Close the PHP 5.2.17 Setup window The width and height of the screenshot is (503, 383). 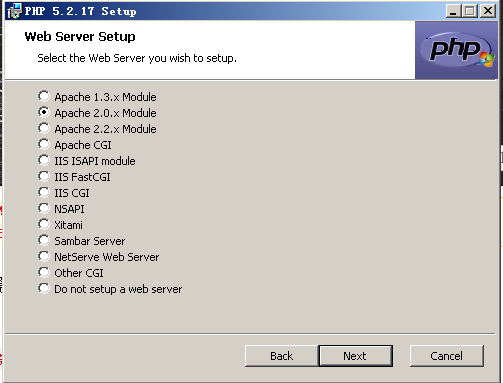488,11
